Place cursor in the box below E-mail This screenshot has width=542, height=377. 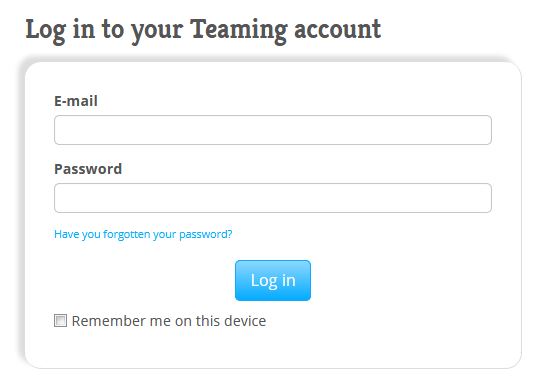coord(273,130)
